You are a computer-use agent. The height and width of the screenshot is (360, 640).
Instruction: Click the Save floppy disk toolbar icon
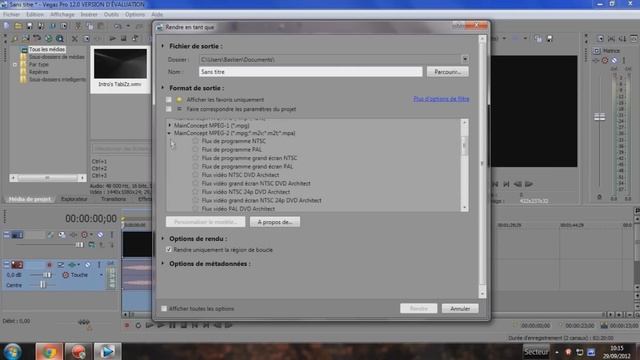(x=29, y=26)
